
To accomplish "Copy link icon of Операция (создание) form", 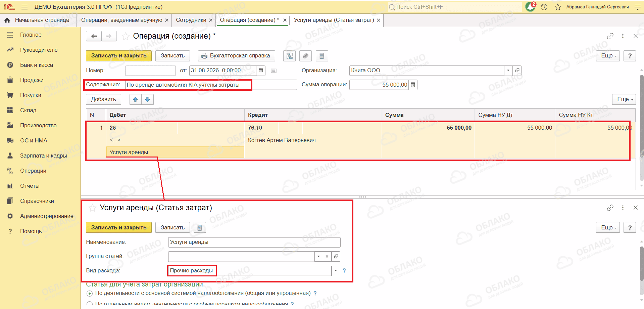I will [x=610, y=36].
